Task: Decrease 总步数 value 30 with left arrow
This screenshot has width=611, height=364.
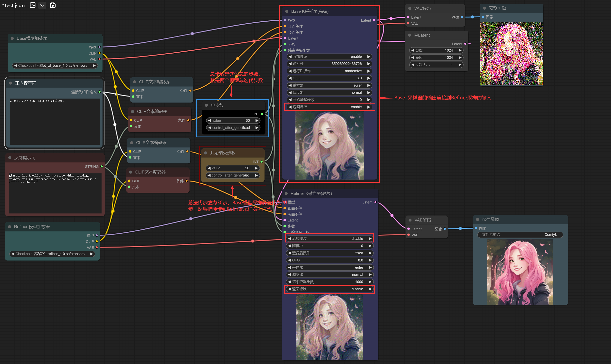Action: pos(210,121)
